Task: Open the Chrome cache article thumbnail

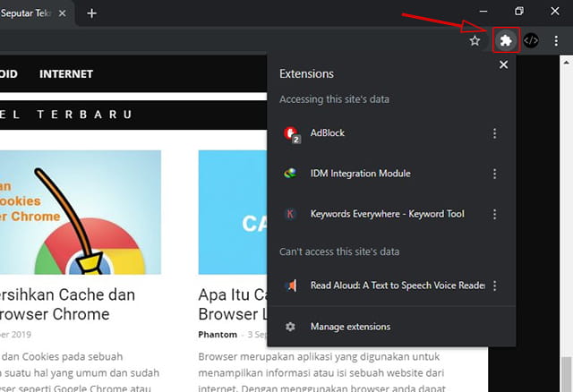Action: (x=81, y=212)
